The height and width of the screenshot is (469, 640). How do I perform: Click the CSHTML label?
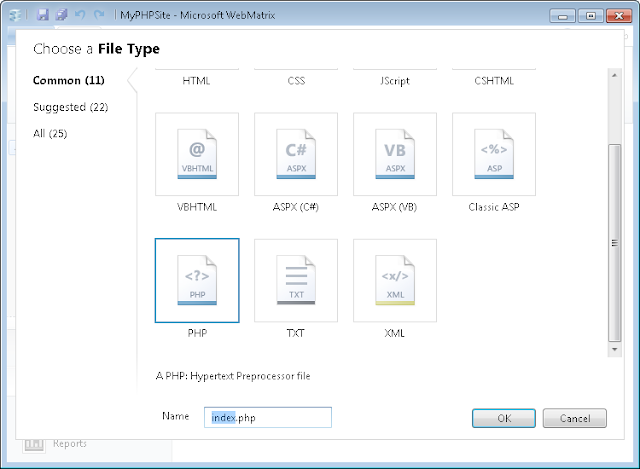[x=494, y=81]
